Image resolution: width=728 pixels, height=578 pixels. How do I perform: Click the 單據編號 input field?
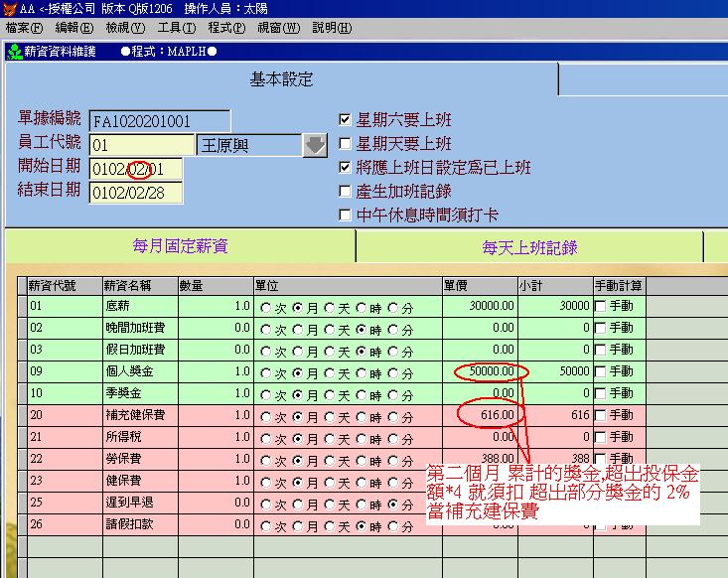(159, 121)
